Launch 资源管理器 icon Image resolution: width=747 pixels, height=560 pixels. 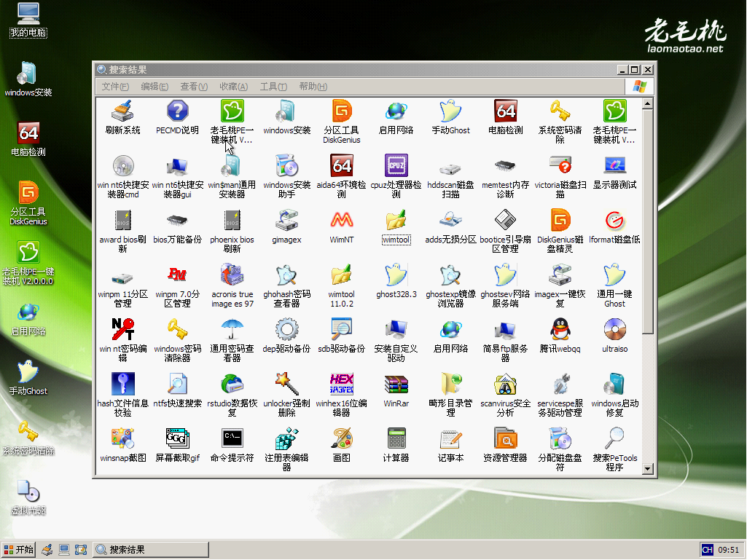506,438
